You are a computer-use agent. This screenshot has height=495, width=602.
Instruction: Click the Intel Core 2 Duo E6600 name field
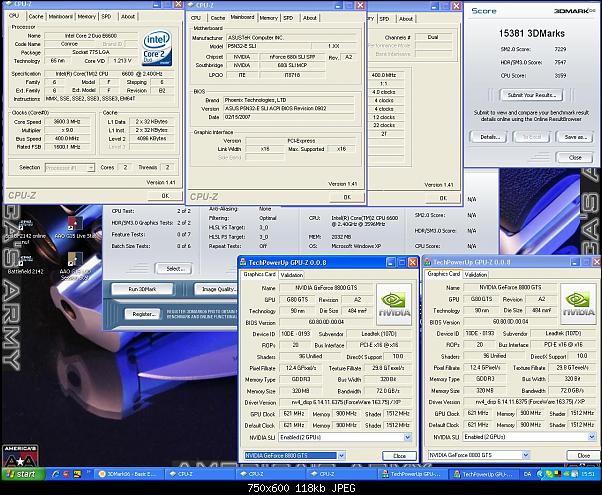(91, 36)
